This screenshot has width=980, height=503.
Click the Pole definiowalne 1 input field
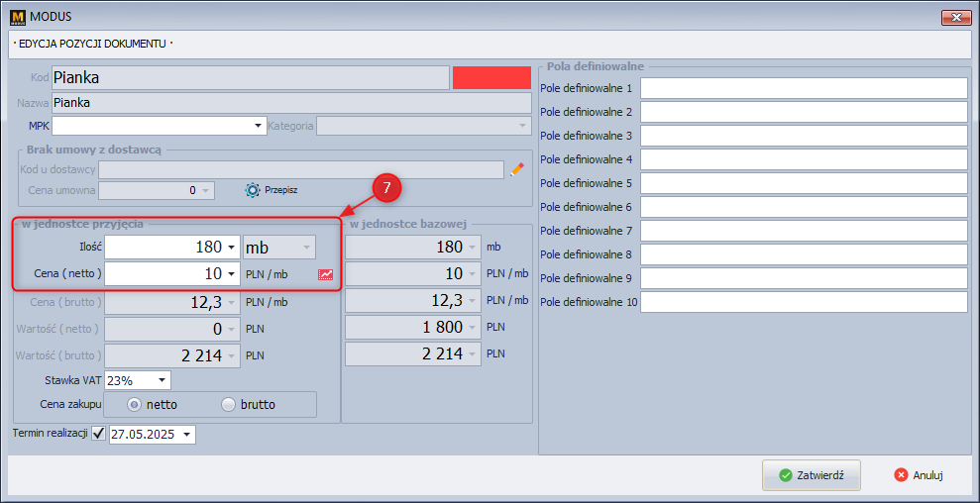803,88
